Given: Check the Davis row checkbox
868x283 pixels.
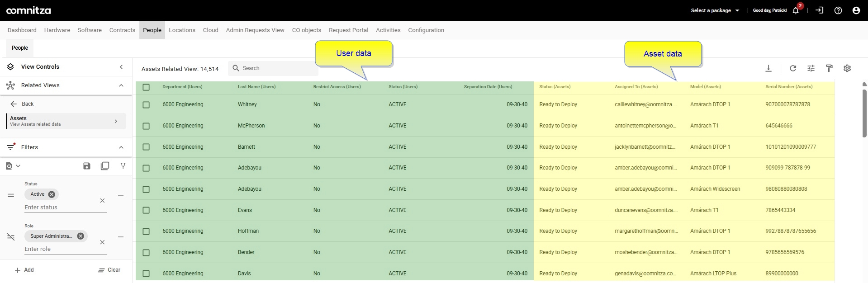Looking at the screenshot, I should (146, 274).
